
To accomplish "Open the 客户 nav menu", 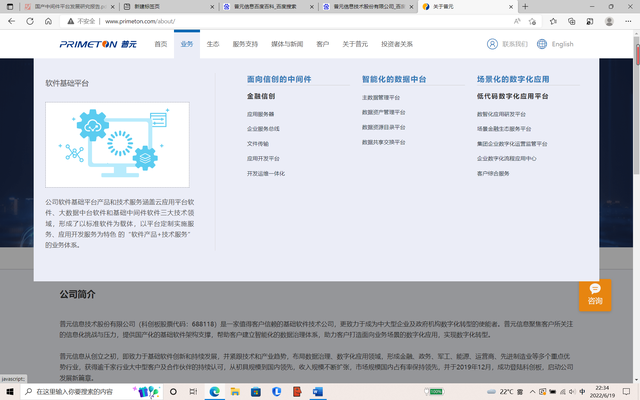I will [322, 44].
